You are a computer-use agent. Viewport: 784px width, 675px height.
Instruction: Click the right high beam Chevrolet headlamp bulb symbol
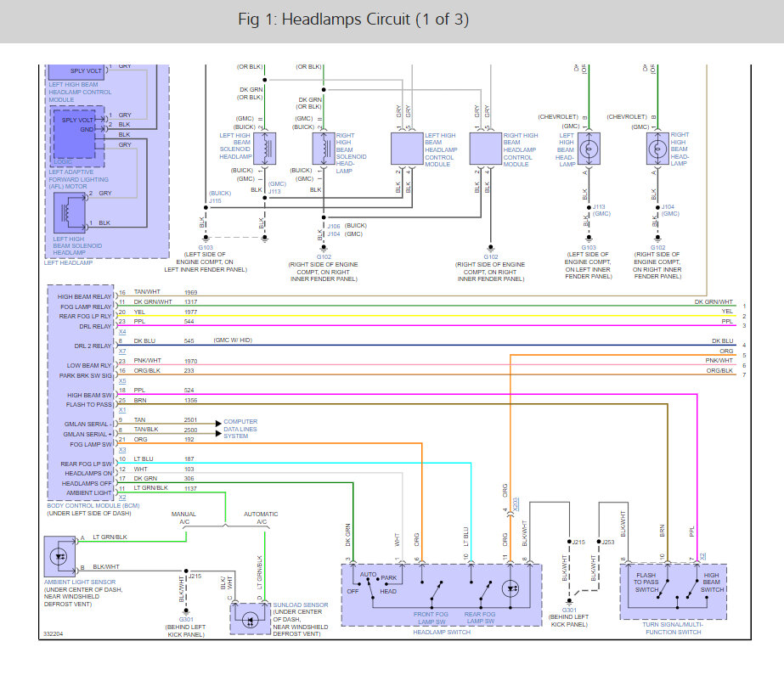pos(657,149)
